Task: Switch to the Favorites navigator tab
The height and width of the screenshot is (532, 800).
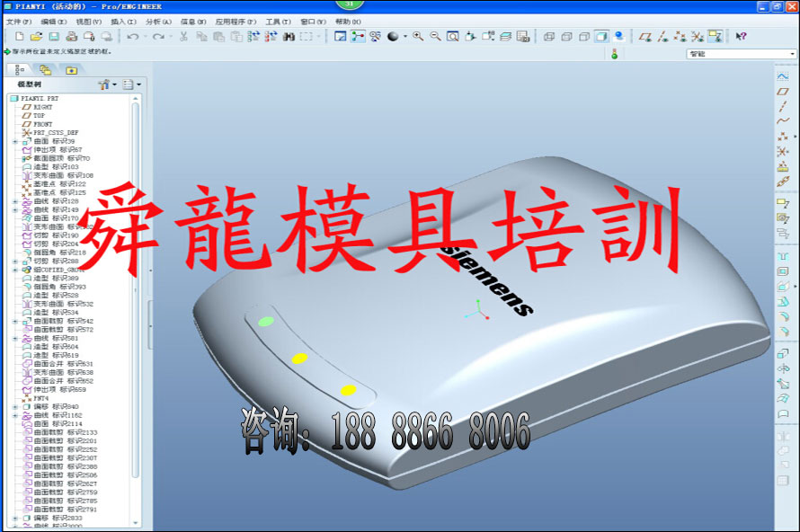Action: 71,70
